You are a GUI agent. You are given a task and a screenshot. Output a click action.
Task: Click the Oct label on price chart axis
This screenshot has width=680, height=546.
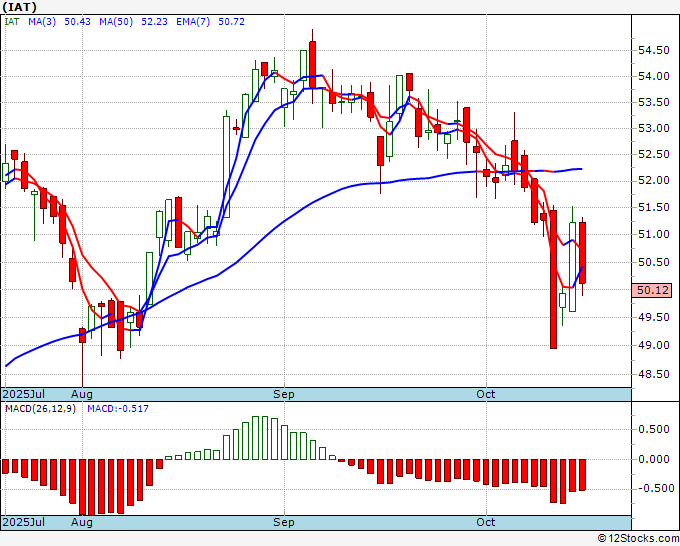(x=485, y=394)
